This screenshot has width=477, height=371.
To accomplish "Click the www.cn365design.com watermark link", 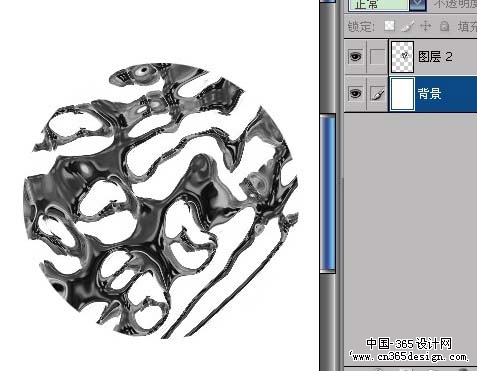I will click(x=409, y=357).
